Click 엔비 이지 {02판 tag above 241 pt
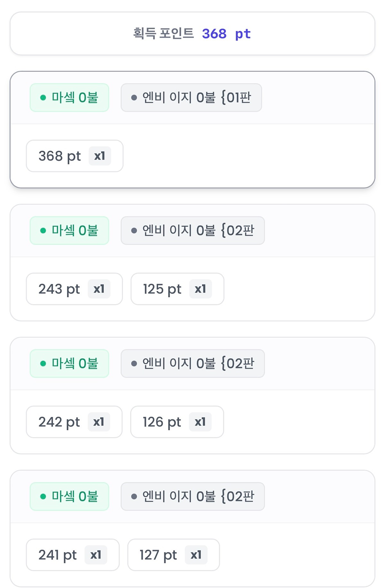Screen dimensions: 385x588 tap(193, 497)
